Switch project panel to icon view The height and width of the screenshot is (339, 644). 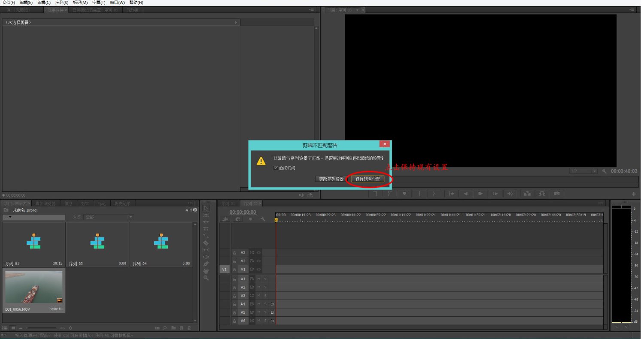tap(13, 328)
